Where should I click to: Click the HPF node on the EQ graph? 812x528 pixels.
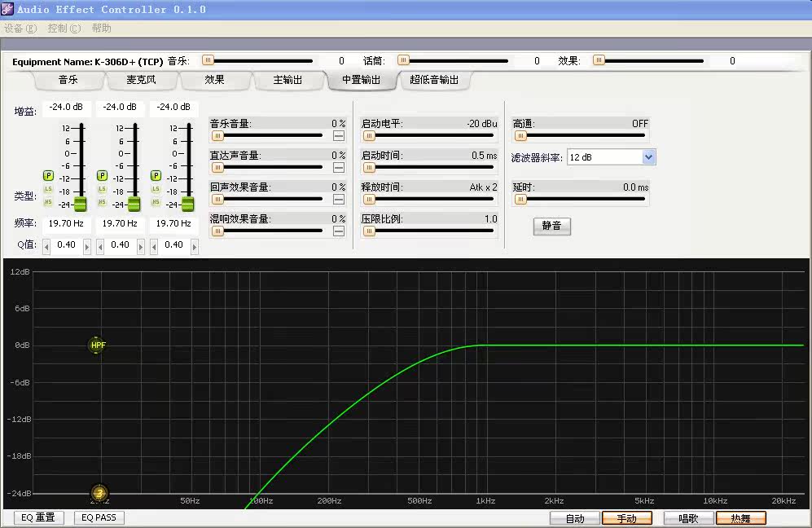pyautogui.click(x=98, y=345)
